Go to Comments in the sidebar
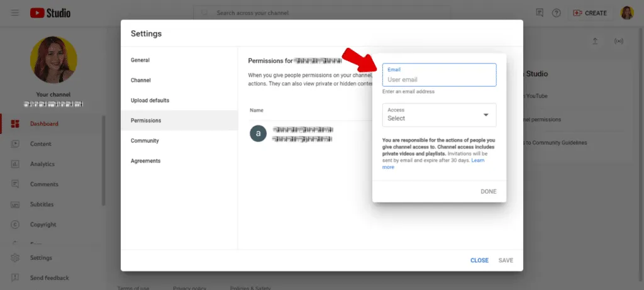 click(x=43, y=184)
